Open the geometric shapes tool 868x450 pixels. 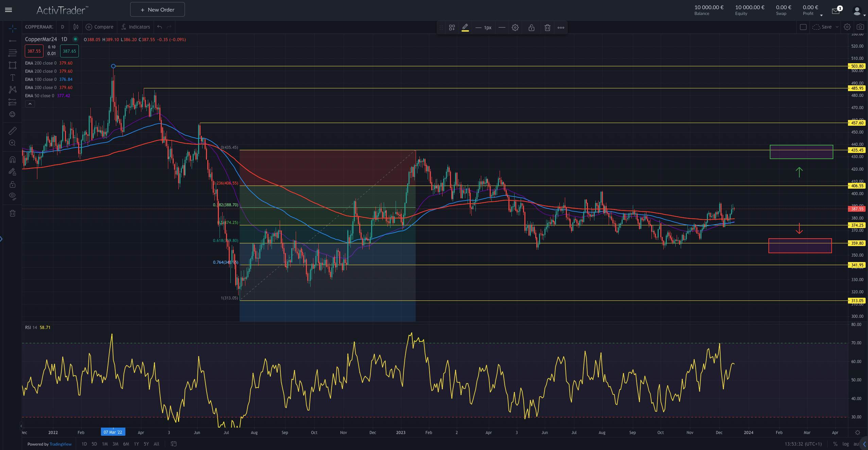[13, 65]
